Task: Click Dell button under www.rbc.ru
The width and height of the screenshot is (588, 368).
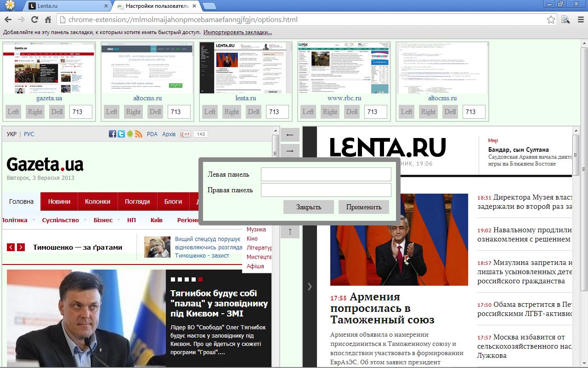Action: [x=352, y=112]
